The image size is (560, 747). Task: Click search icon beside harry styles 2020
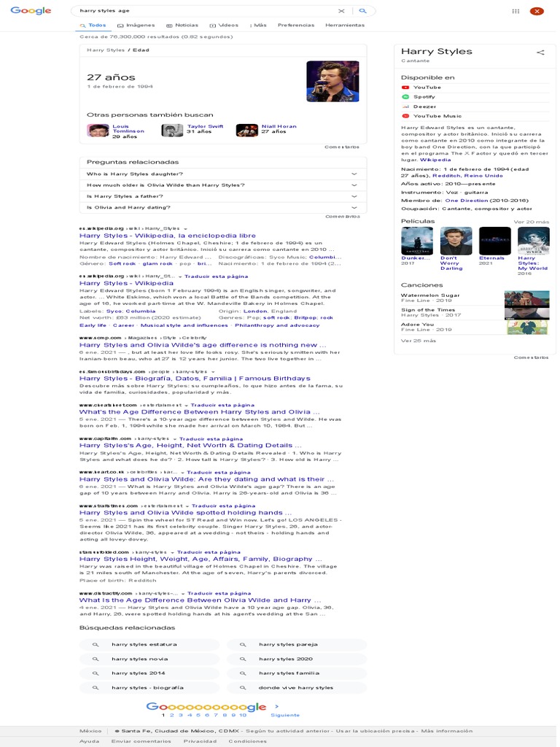coord(242,659)
